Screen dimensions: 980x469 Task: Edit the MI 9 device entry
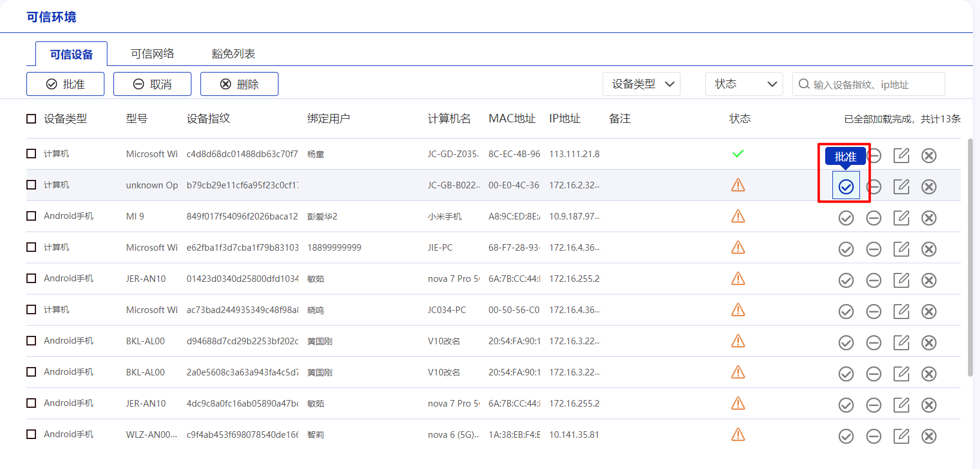click(901, 218)
